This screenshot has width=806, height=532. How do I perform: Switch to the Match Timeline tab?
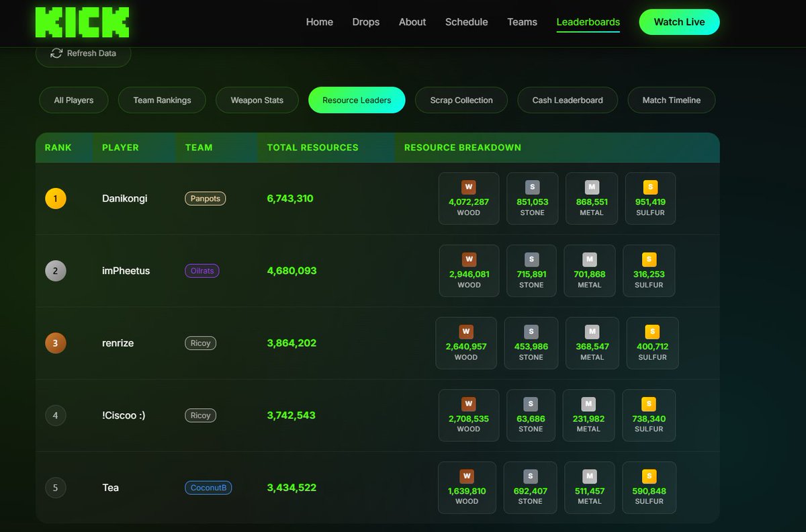pos(672,100)
